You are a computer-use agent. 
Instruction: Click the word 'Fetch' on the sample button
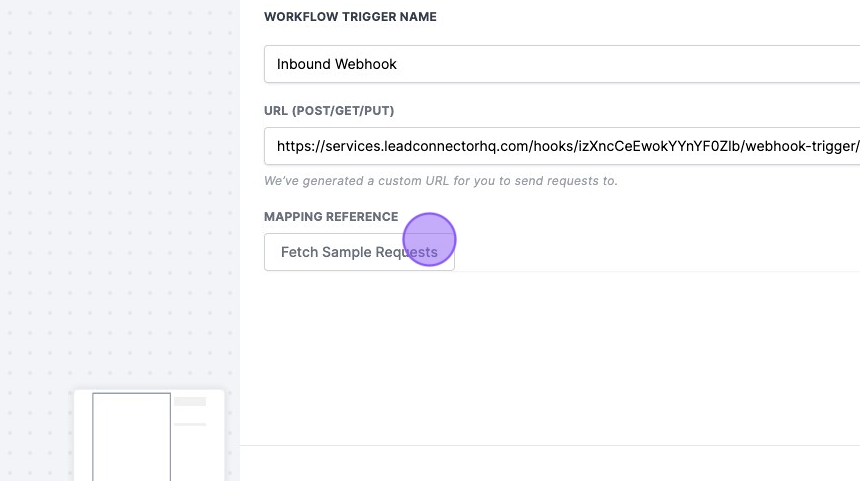[300, 252]
